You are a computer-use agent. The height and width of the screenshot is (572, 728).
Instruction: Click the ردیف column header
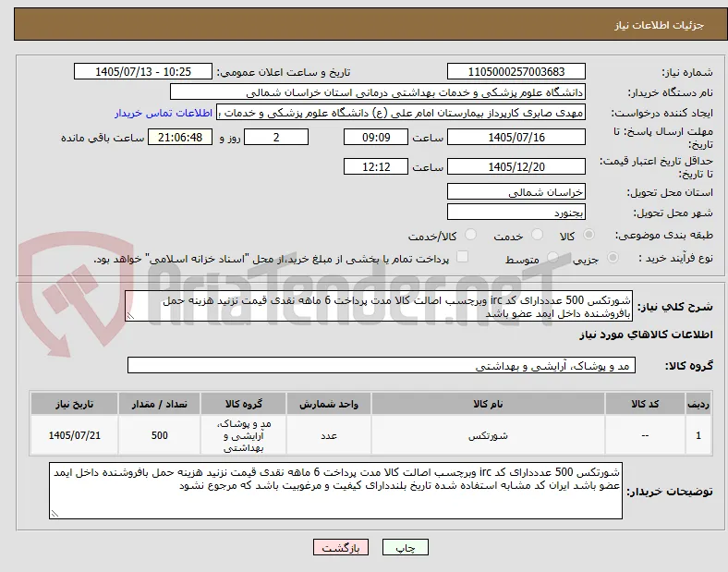698,404
